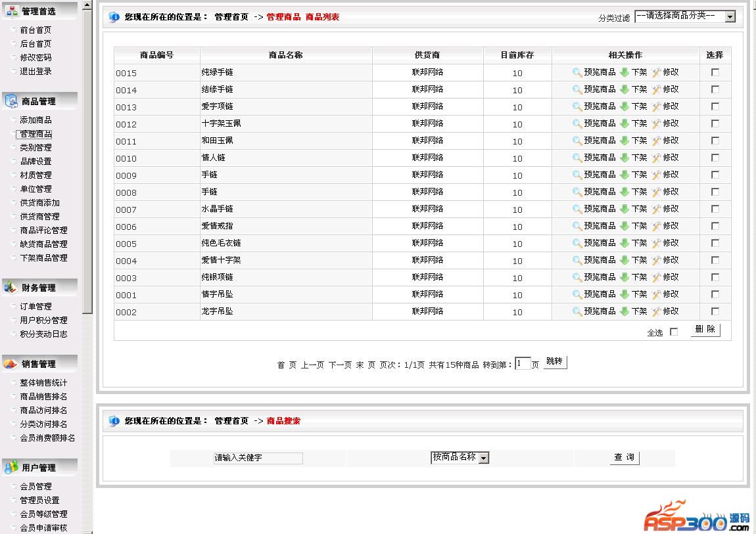Click the 删除 button
Screen dimensions: 756x534
[x=705, y=329]
